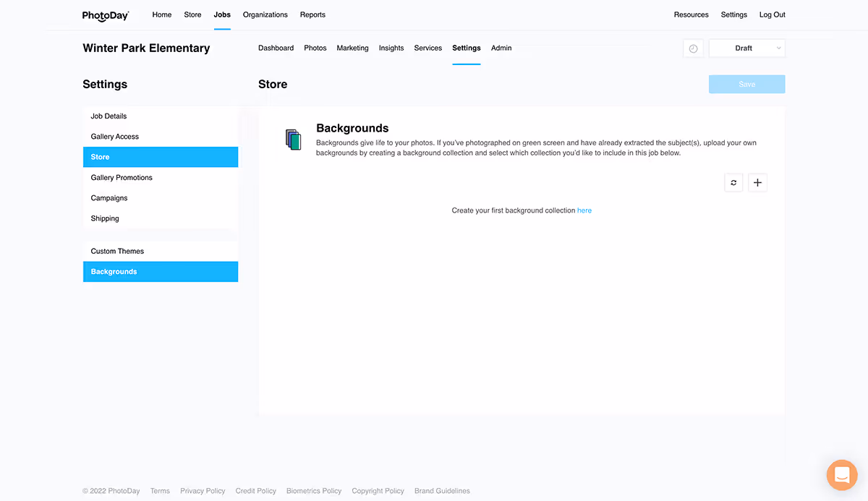This screenshot has width=868, height=501.
Task: Switch to the Dashboard tab
Action: 276,48
